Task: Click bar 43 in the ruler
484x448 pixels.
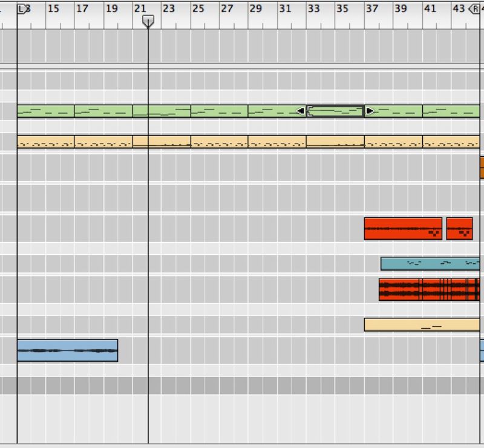Action: pyautogui.click(x=459, y=8)
